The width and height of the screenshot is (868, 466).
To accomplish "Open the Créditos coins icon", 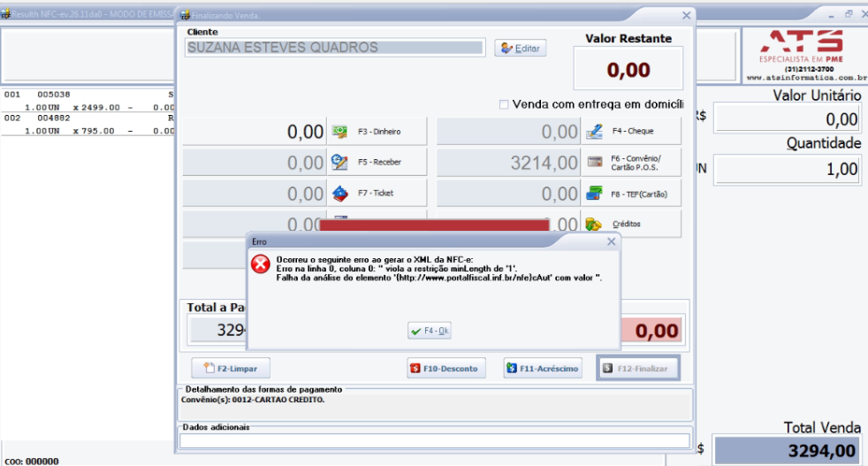I will coord(593,224).
